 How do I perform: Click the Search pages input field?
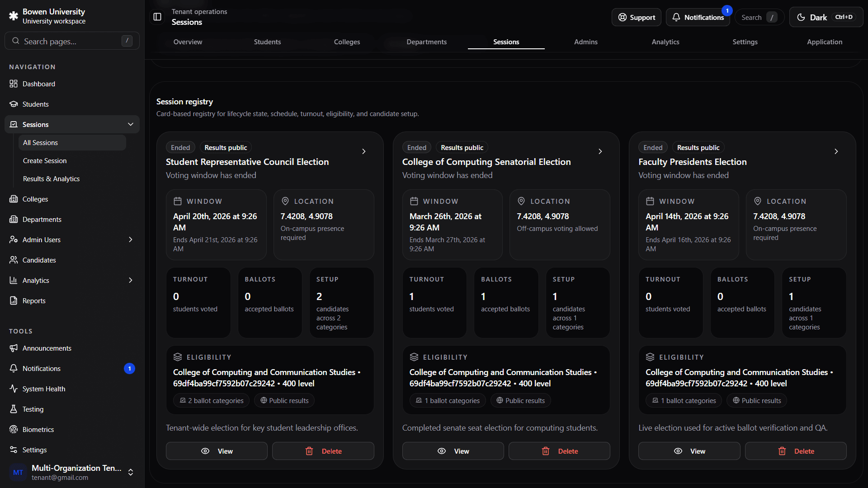click(72, 41)
